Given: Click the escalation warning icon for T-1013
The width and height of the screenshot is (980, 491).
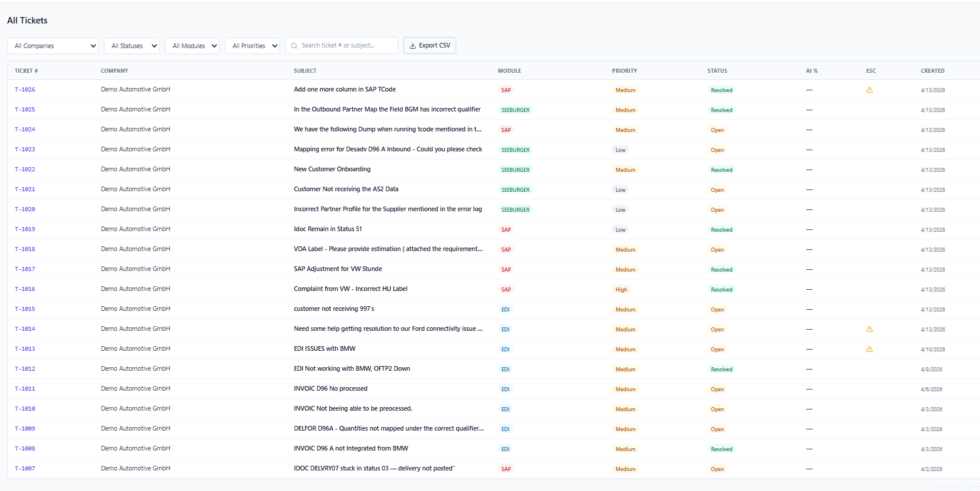Looking at the screenshot, I should coord(870,349).
